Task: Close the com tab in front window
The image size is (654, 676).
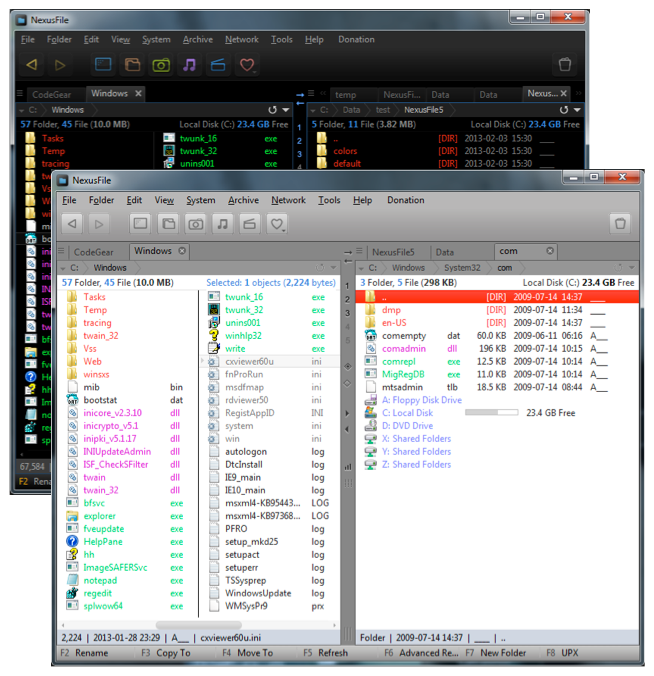Action: (x=550, y=250)
